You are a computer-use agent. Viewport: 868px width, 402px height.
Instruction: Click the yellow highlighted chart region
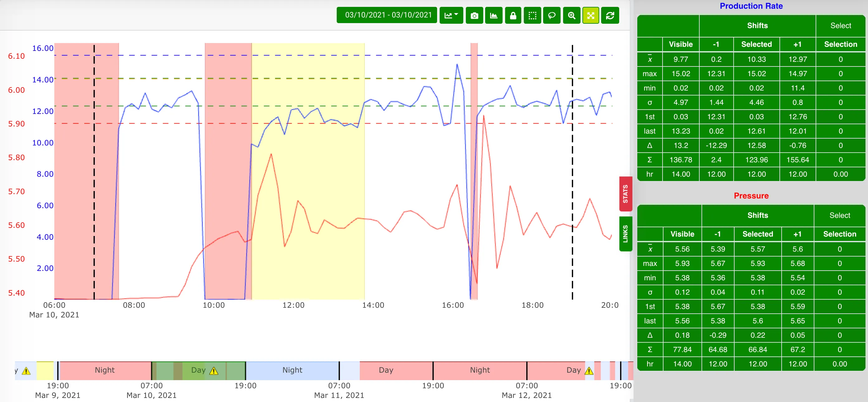[308, 171]
